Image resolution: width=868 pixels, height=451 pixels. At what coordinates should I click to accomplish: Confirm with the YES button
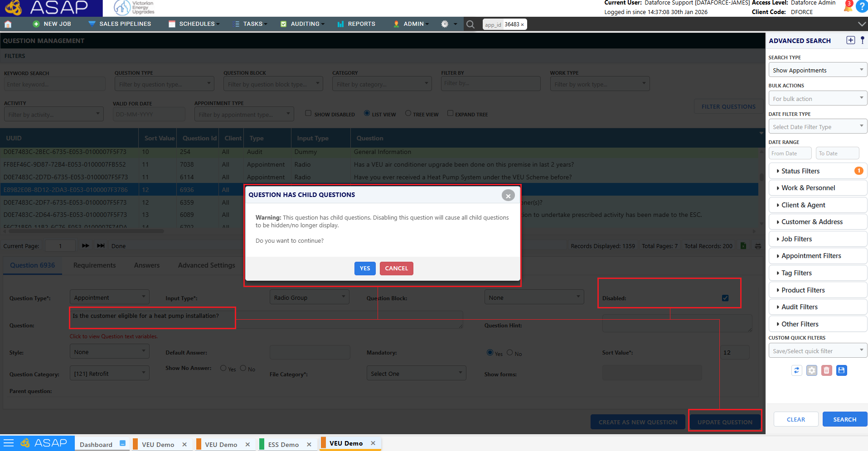click(x=365, y=269)
